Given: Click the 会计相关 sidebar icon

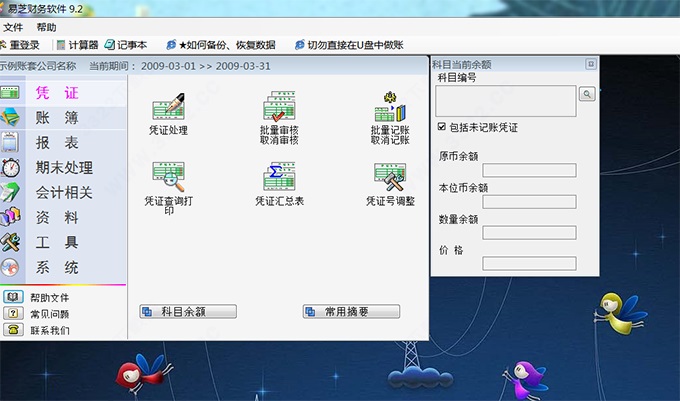Looking at the screenshot, I should 10,192.
